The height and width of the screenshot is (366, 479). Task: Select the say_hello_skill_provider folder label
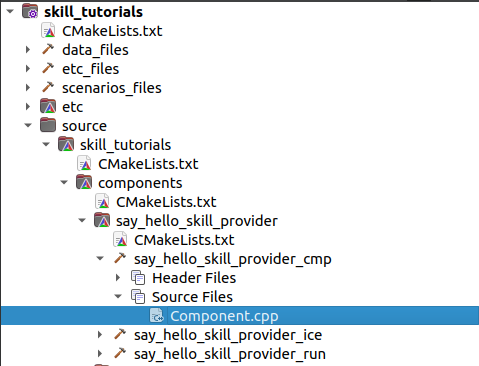pyautogui.click(x=197, y=221)
